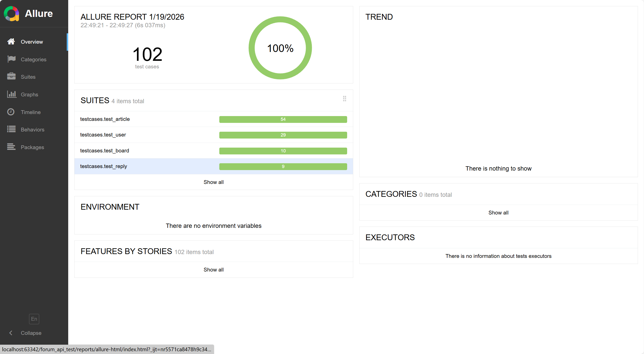
Task: Open Categories via the flag icon
Action: pyautogui.click(x=11, y=59)
